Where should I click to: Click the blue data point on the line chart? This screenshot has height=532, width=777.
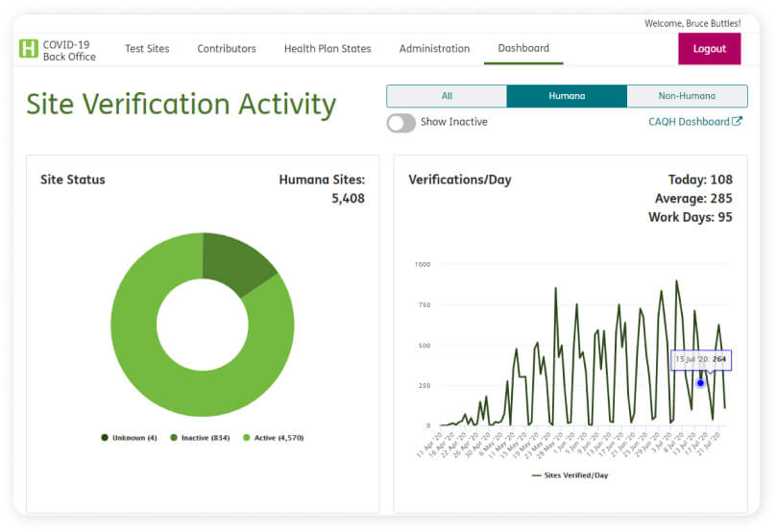[700, 383]
